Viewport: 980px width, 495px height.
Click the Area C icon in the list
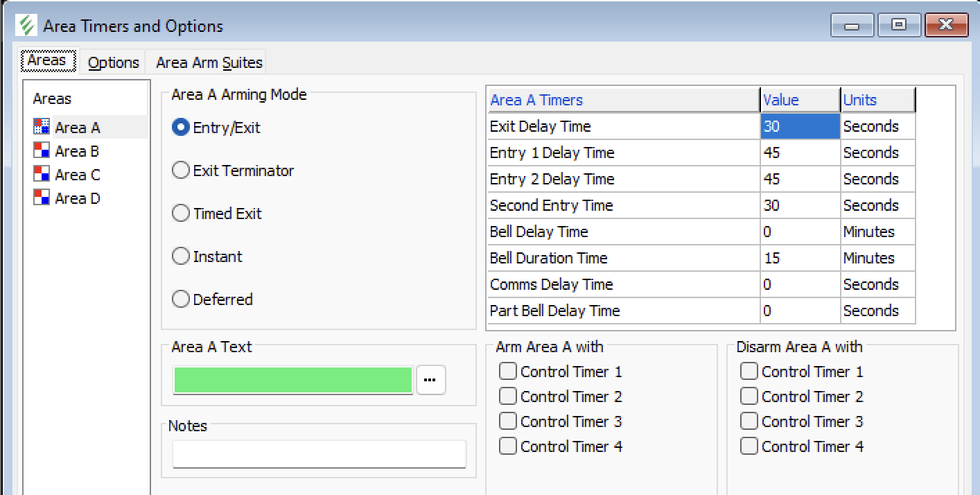tap(42, 174)
